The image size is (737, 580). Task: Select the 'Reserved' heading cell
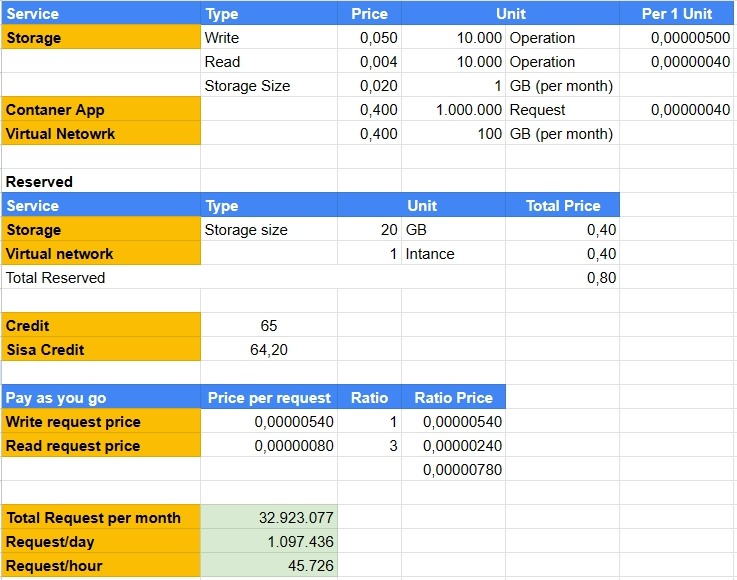coord(101,181)
